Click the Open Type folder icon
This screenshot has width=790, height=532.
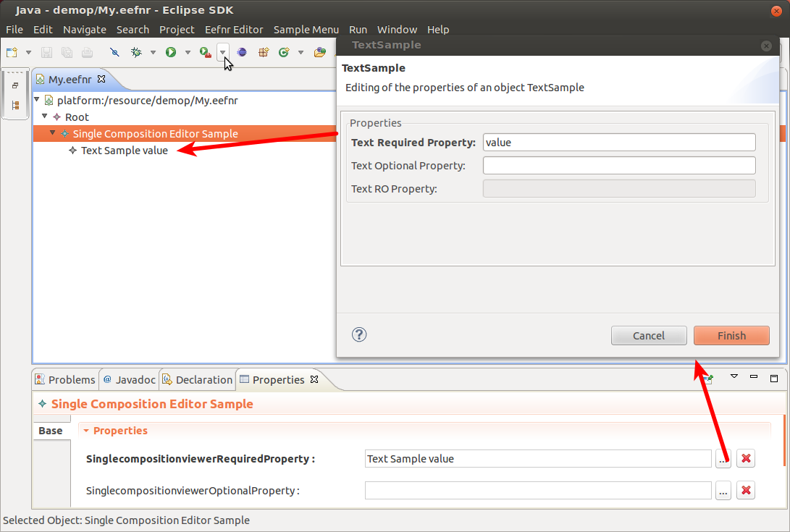coord(319,52)
